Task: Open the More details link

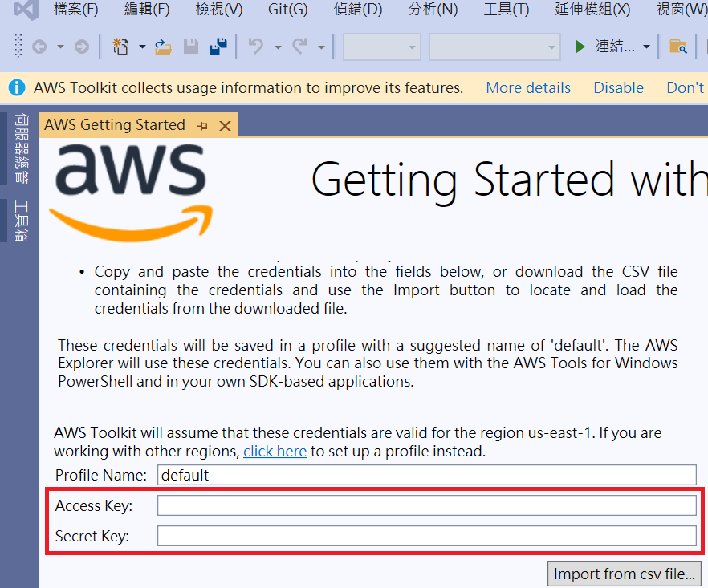Action: 528,87
